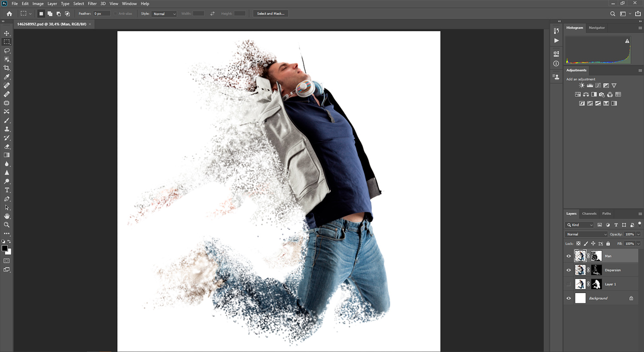Open the Style dropdown in the options bar

(x=164, y=13)
